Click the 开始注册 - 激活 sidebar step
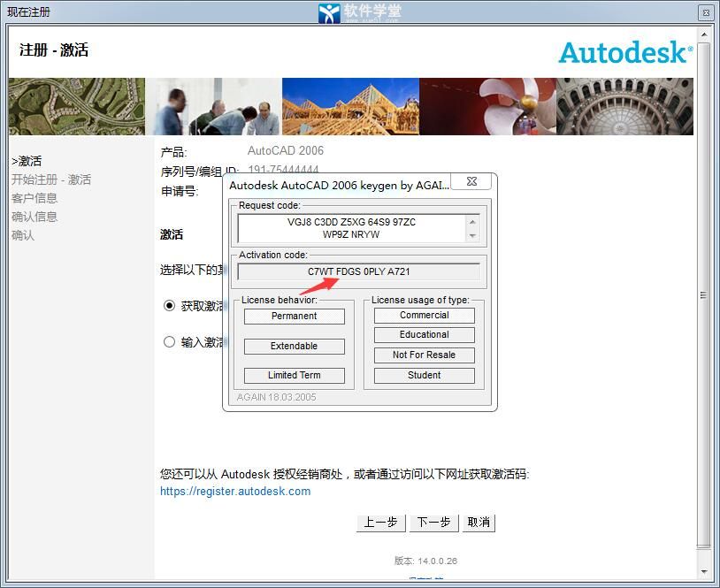 tap(51, 179)
